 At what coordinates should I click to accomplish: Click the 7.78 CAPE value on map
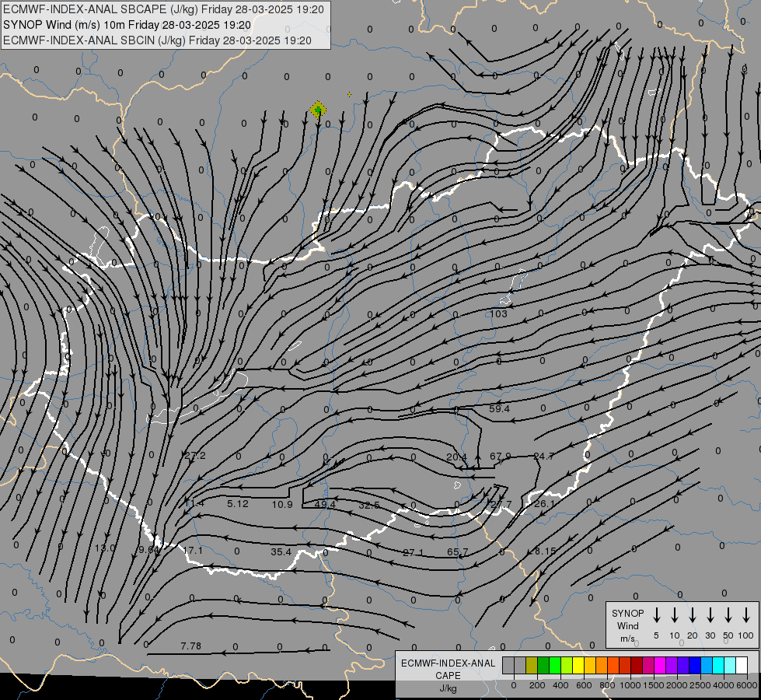190,646
